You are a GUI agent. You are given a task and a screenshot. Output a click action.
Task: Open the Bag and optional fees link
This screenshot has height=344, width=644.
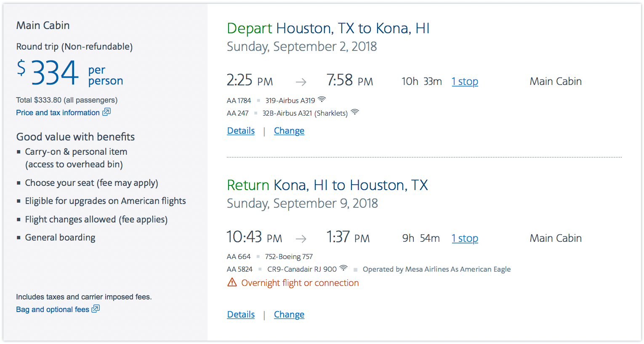pos(53,310)
